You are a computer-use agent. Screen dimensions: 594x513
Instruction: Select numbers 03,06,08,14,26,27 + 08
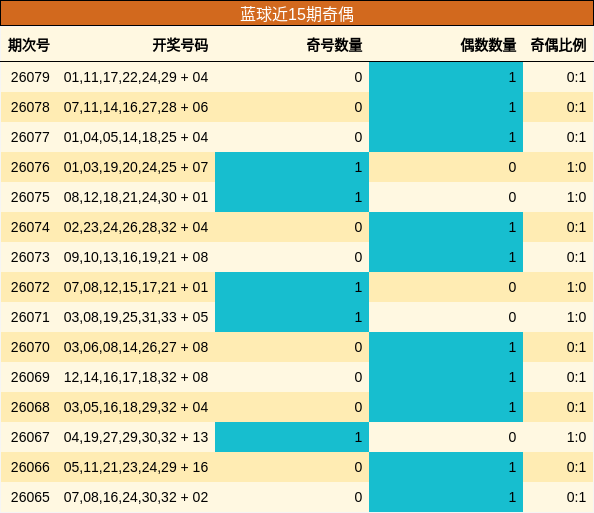(136, 347)
